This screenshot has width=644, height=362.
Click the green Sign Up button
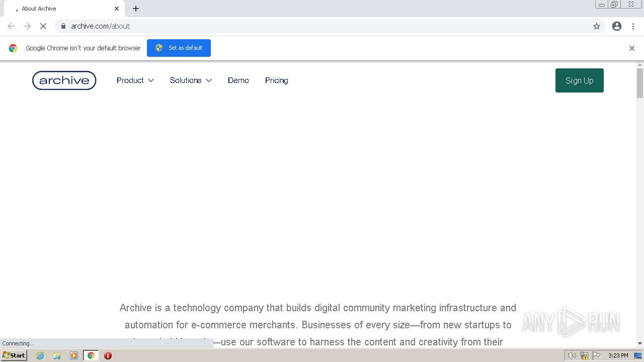pyautogui.click(x=580, y=80)
